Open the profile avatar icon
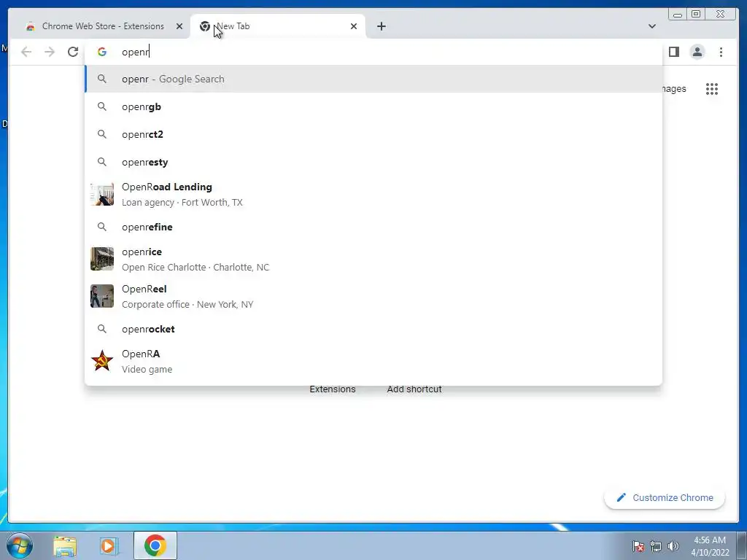747x560 pixels. [x=697, y=52]
